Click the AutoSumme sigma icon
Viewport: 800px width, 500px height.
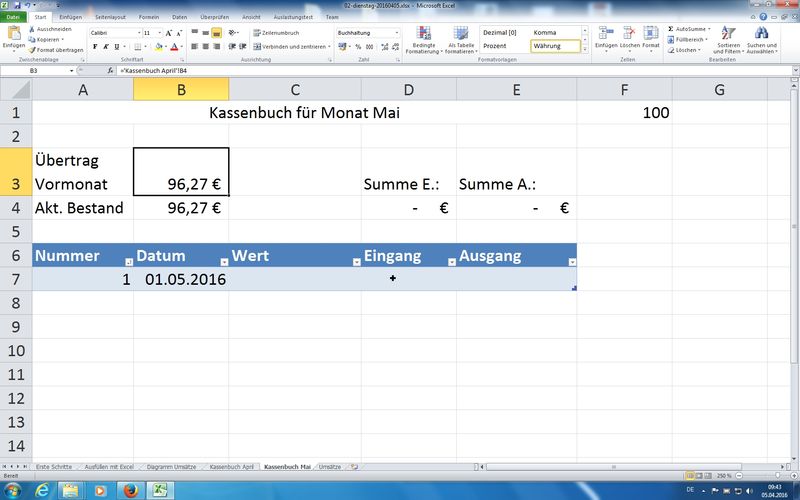click(670, 29)
